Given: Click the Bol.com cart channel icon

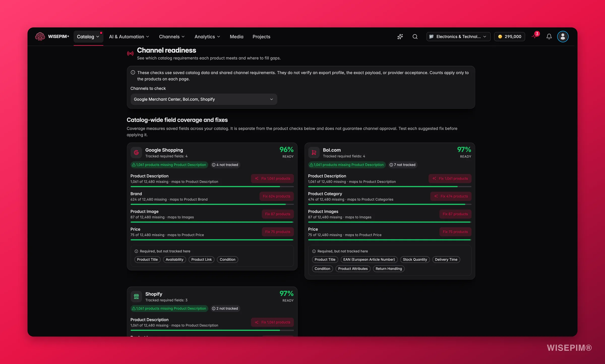Looking at the screenshot, I should click(x=314, y=152).
